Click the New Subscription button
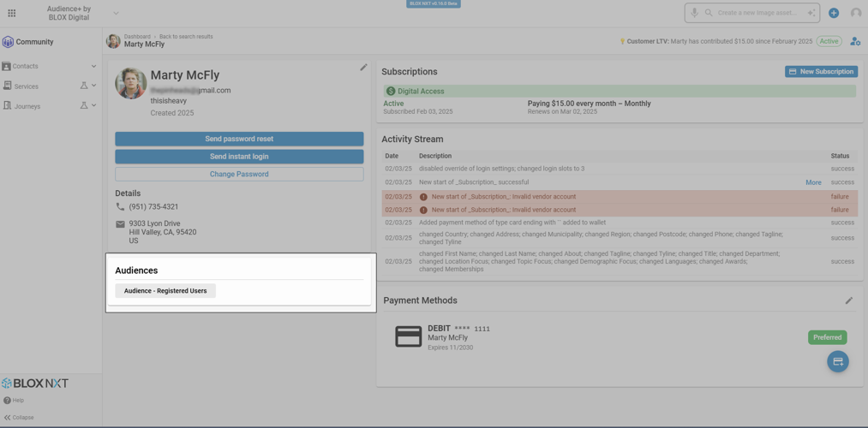This screenshot has height=428, width=868. [x=821, y=71]
